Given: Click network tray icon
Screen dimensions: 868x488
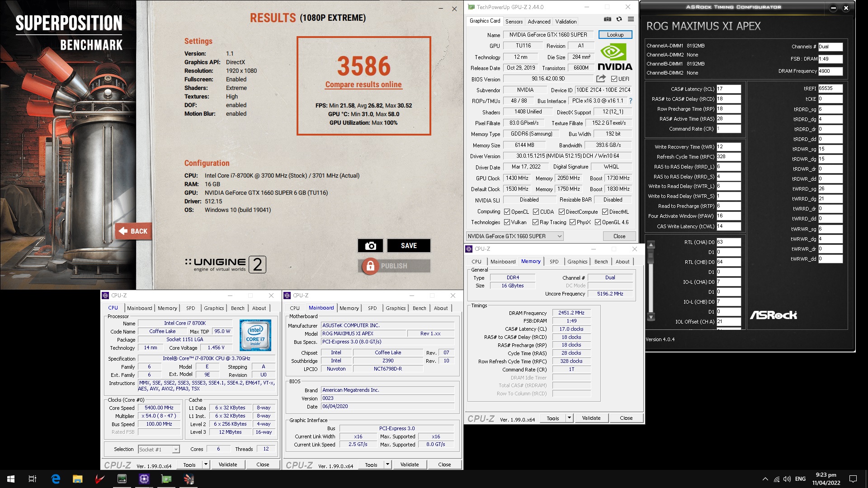Looking at the screenshot, I should click(x=776, y=479).
